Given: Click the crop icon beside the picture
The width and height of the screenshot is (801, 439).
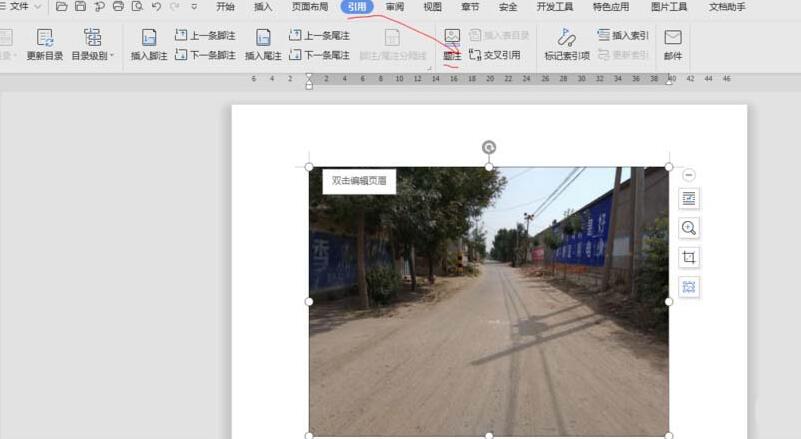Looking at the screenshot, I should click(689, 258).
